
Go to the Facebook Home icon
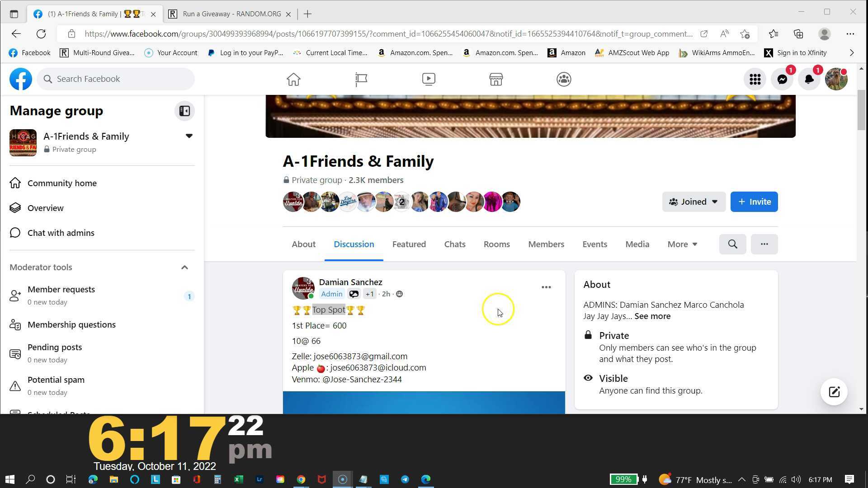coord(293,79)
